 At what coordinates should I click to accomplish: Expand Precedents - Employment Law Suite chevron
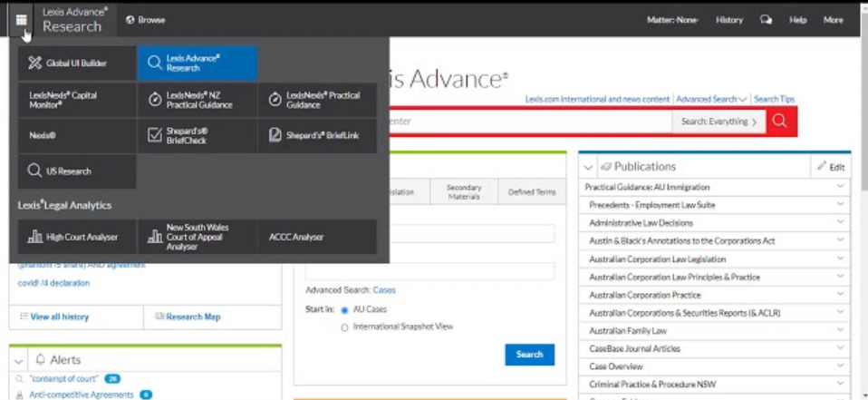click(840, 204)
